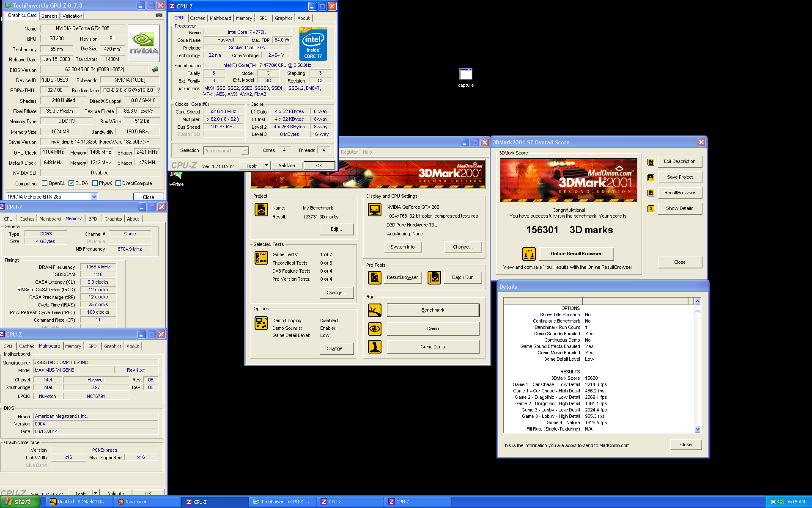Screen dimensions: 812x508
Task: Click the bus interface question mark icon
Action: 159,90
